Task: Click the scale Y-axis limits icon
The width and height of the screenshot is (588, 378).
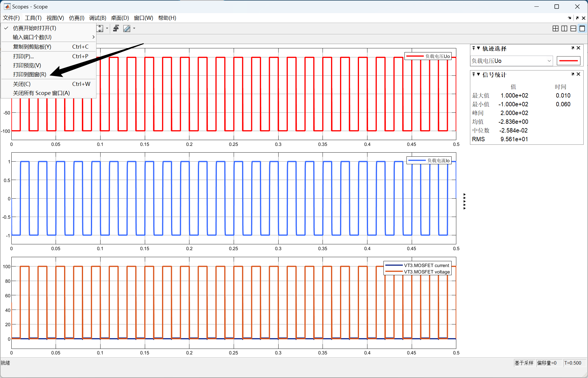Action: click(100, 28)
